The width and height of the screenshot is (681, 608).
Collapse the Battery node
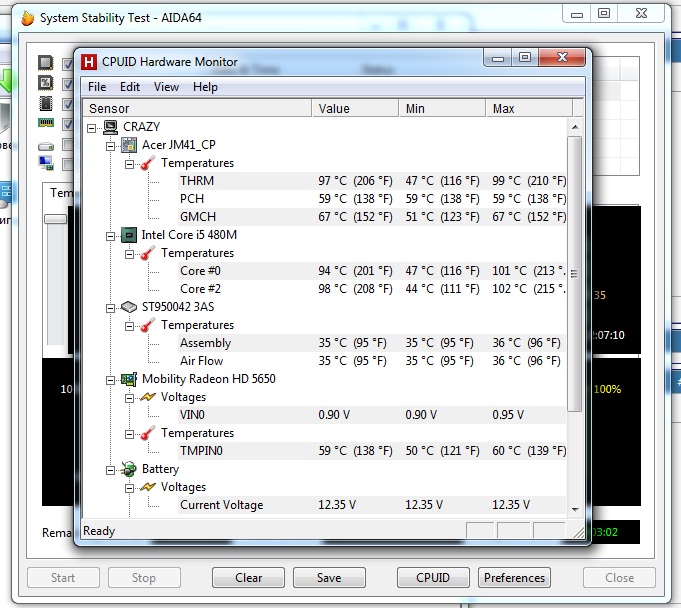point(110,470)
